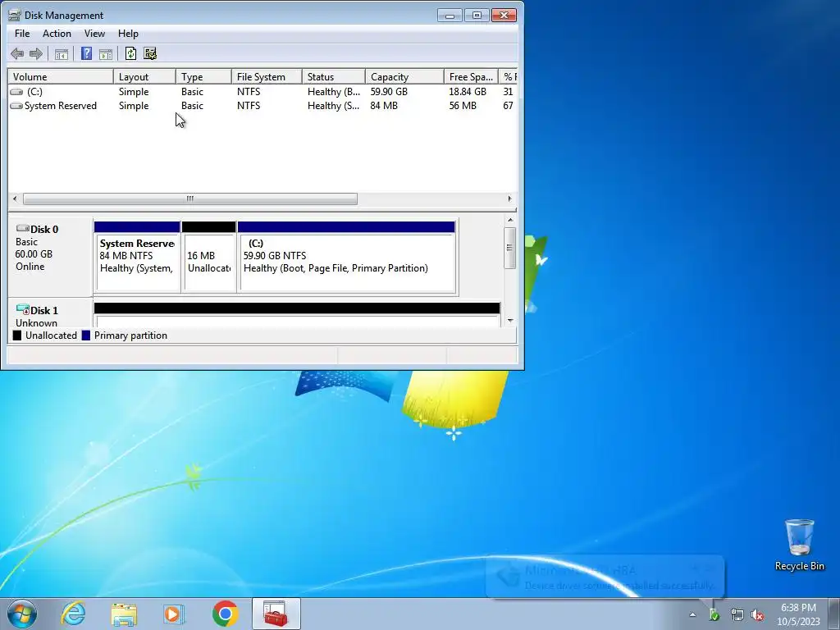Sort by the Status column header
840x630 pixels.
click(334, 76)
